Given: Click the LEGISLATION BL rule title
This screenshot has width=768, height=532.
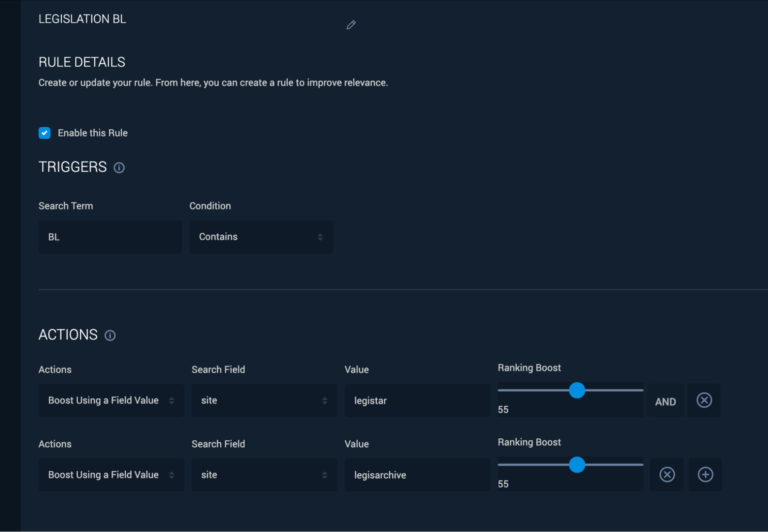Looking at the screenshot, I should [x=82, y=19].
